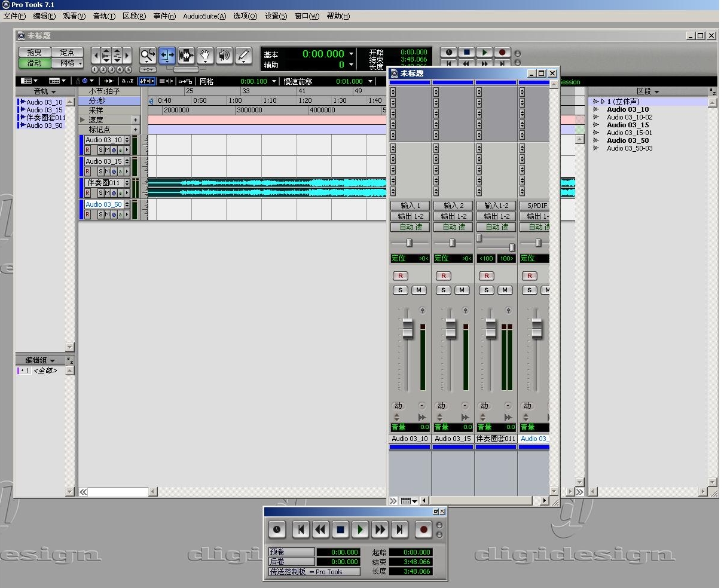Image resolution: width=724 pixels, height=588 pixels.
Task: Open the 音轨(T) menu
Action: pos(104,16)
